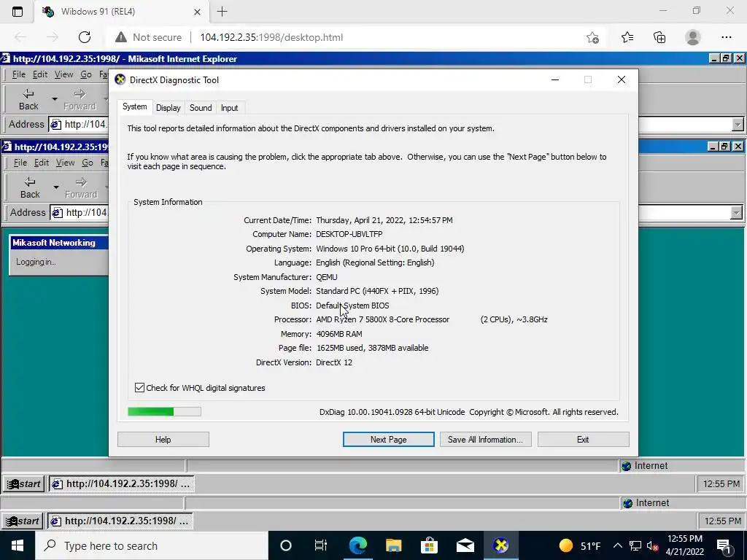Click the green DxDiag progress bar

[x=164, y=411]
